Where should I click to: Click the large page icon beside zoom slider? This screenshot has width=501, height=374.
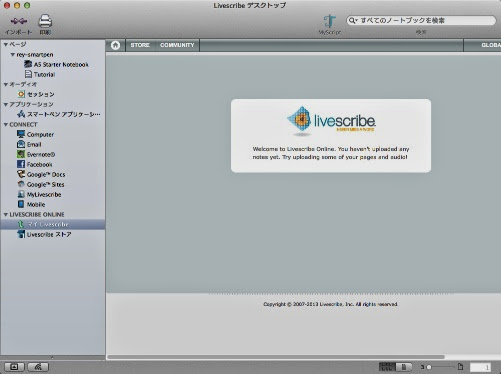click(460, 367)
